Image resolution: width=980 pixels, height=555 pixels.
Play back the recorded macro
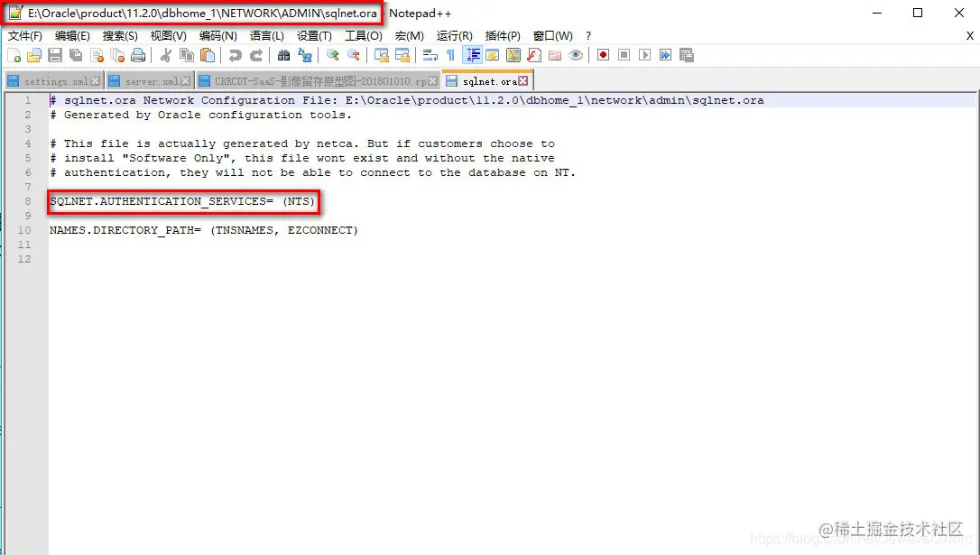645,56
